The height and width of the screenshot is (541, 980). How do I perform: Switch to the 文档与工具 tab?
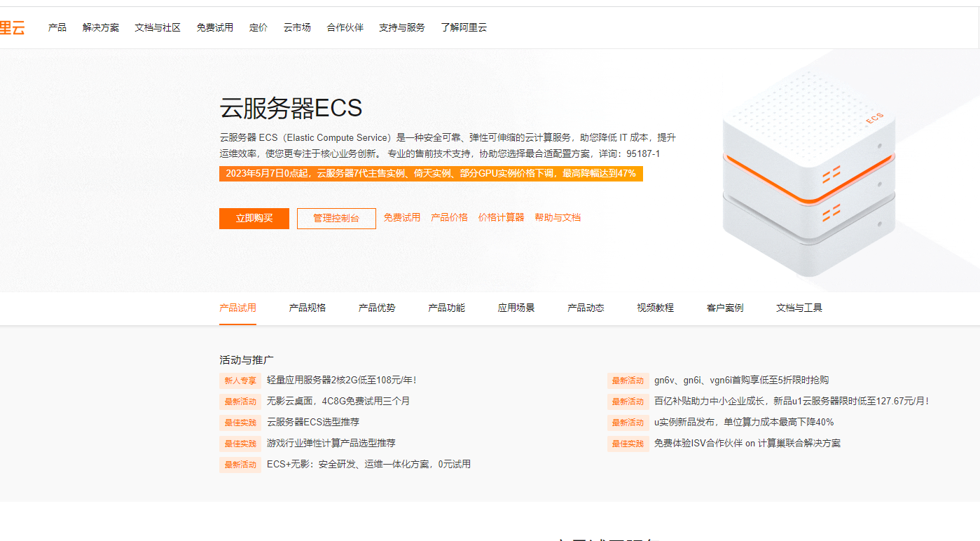coord(799,308)
